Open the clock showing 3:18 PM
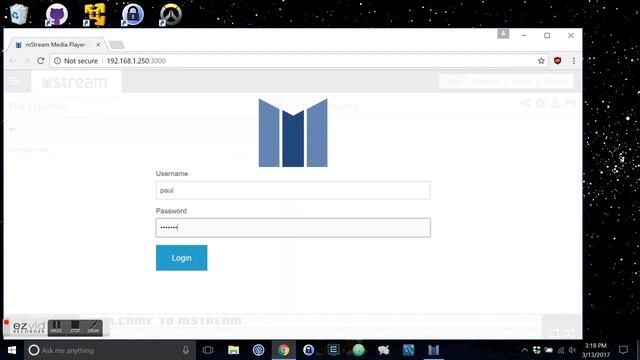The height and width of the screenshot is (360, 640). [x=596, y=350]
